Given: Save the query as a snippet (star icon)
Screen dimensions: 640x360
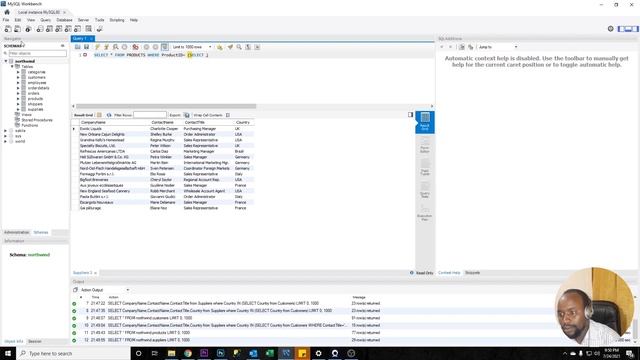Looking at the screenshot, I should tap(220, 47).
